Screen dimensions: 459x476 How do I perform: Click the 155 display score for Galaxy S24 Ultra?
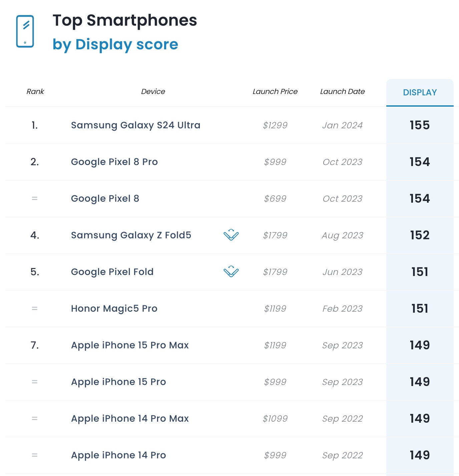pos(420,125)
